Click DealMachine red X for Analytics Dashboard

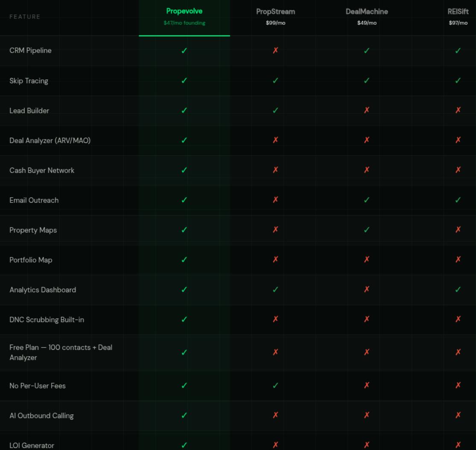click(x=367, y=289)
